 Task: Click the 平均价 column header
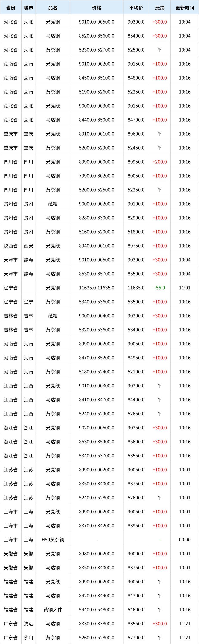(136, 8)
